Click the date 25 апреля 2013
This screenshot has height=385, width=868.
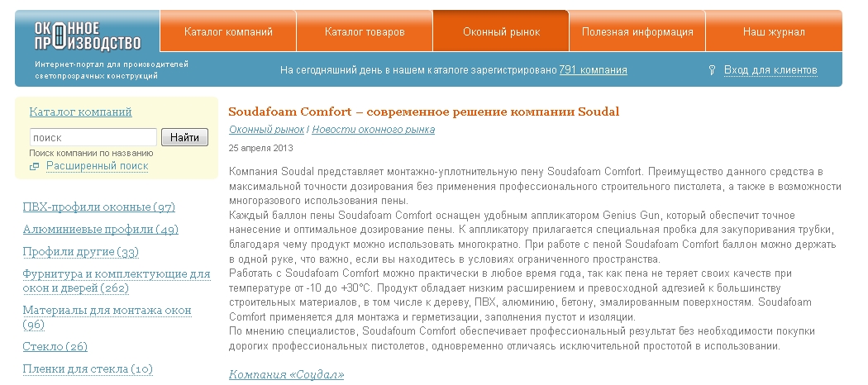tap(261, 148)
